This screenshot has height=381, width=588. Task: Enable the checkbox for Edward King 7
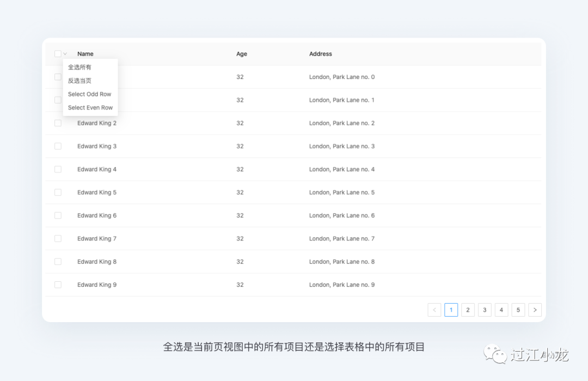[x=58, y=239]
